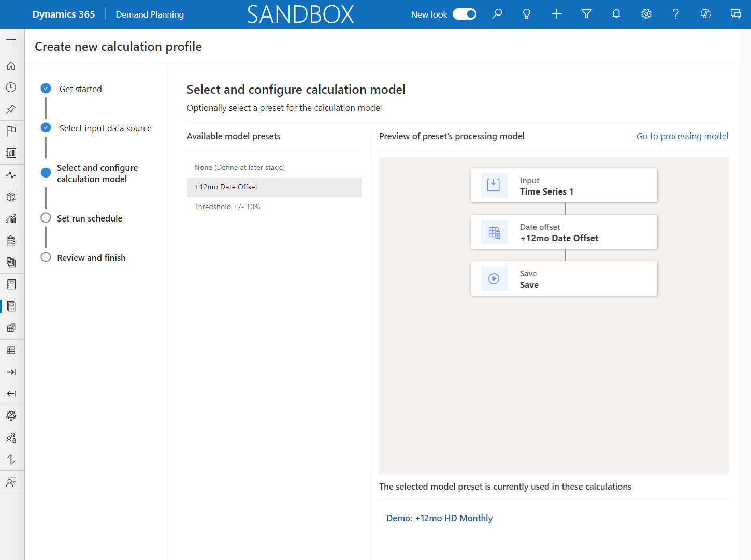Viewport: 751px width, 560px height.
Task: Open the user feedback sidebar icon
Action: pyautogui.click(x=11, y=482)
